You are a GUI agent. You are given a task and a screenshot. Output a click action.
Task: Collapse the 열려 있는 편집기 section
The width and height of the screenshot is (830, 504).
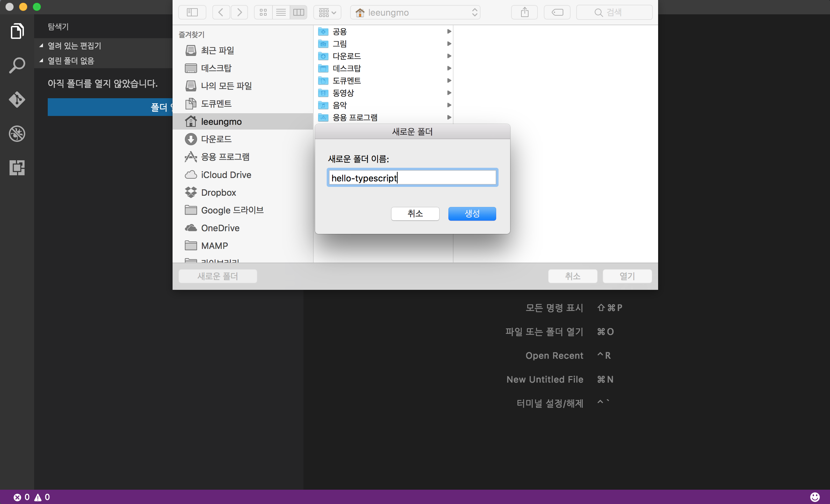[x=41, y=45]
